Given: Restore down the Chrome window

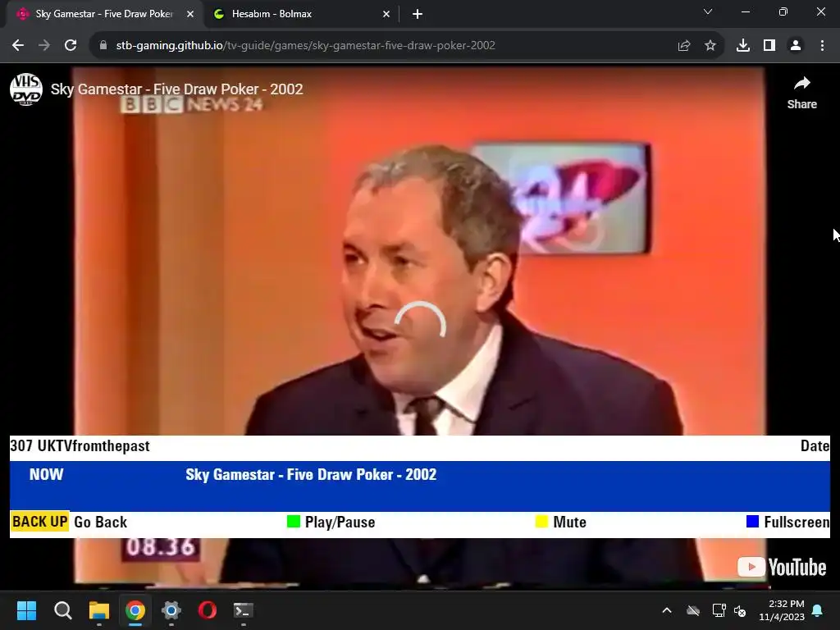Looking at the screenshot, I should (x=783, y=11).
